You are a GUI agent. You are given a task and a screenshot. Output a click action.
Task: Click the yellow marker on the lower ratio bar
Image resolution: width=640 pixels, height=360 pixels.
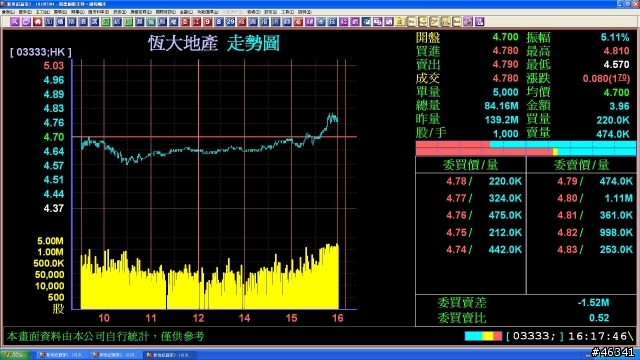(555, 152)
